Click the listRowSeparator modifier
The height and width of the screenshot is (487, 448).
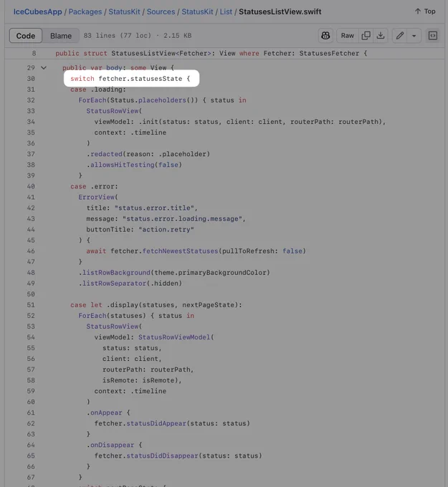click(114, 284)
